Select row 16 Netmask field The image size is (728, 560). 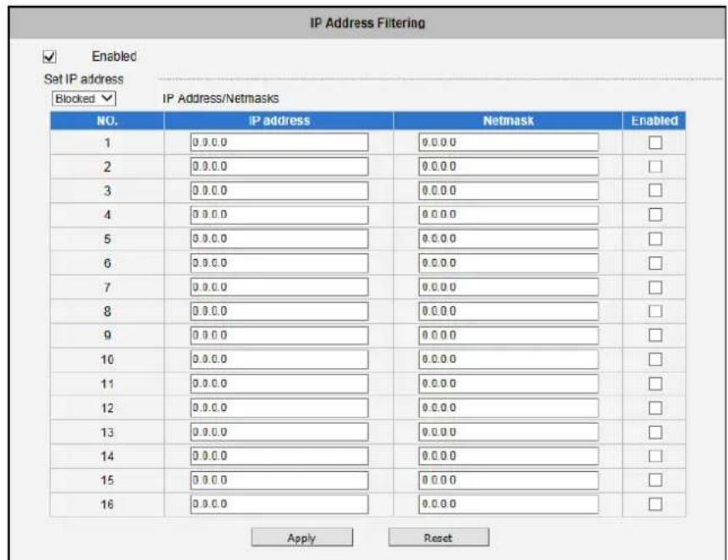(509, 504)
